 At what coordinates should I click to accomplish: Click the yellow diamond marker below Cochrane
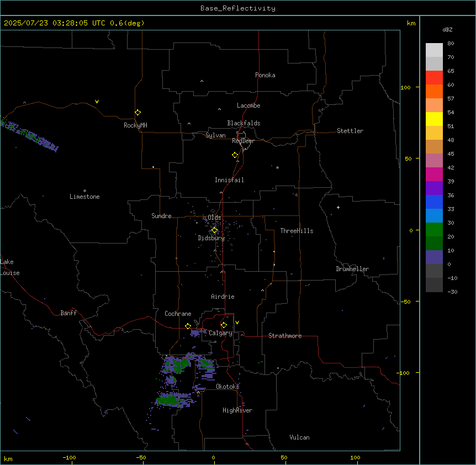pos(188,326)
